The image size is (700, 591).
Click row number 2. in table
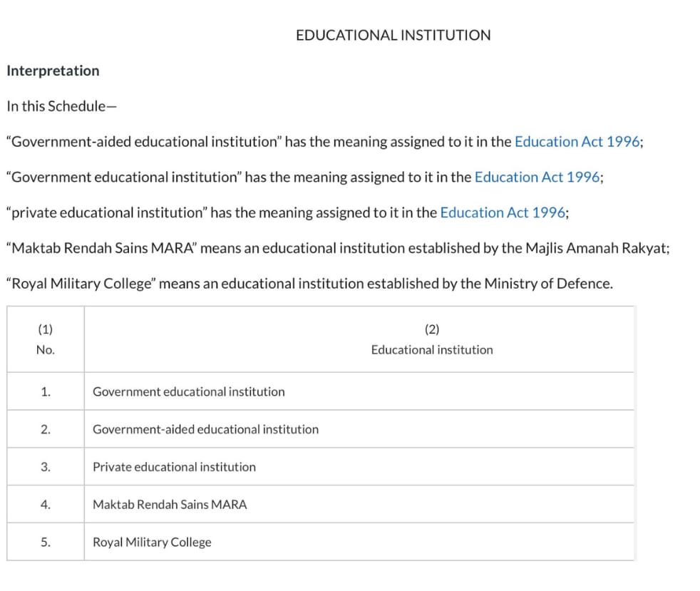(x=46, y=429)
